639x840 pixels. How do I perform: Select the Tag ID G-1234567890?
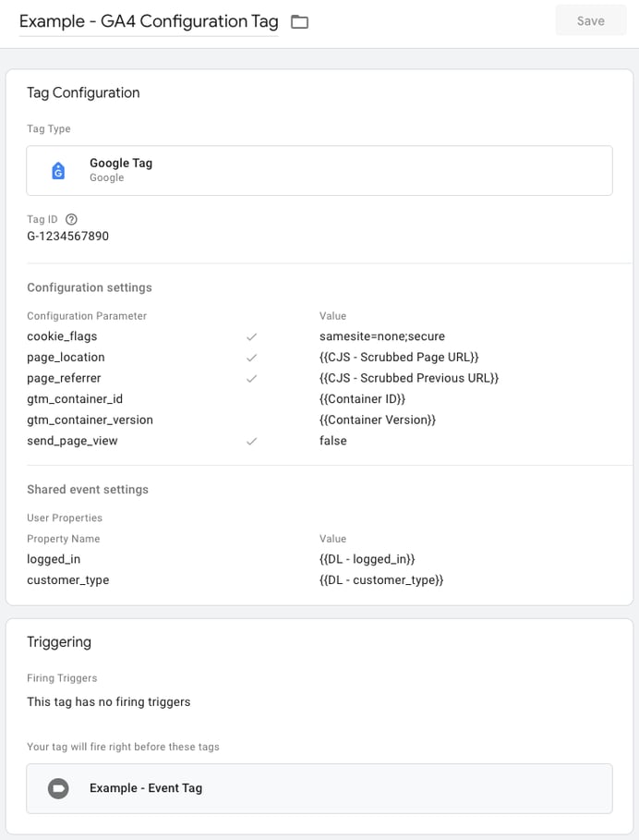coord(68,237)
